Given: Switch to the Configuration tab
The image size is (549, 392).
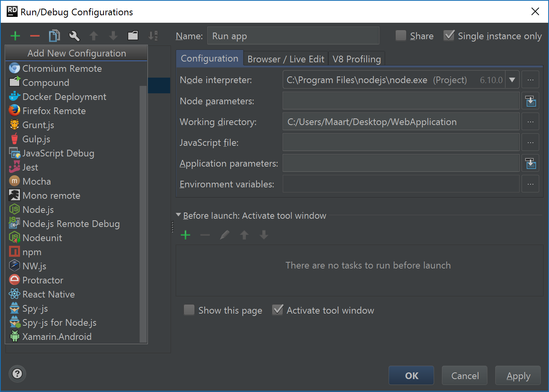Looking at the screenshot, I should (209, 58).
